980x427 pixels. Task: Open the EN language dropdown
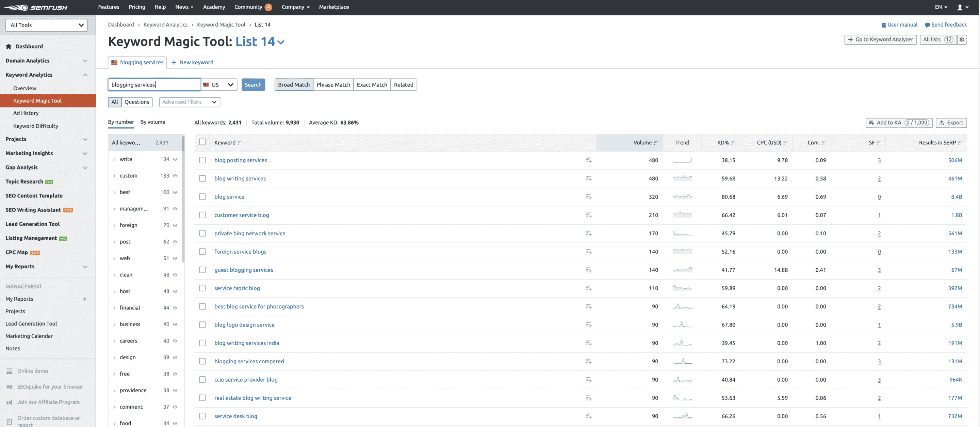[x=941, y=7]
